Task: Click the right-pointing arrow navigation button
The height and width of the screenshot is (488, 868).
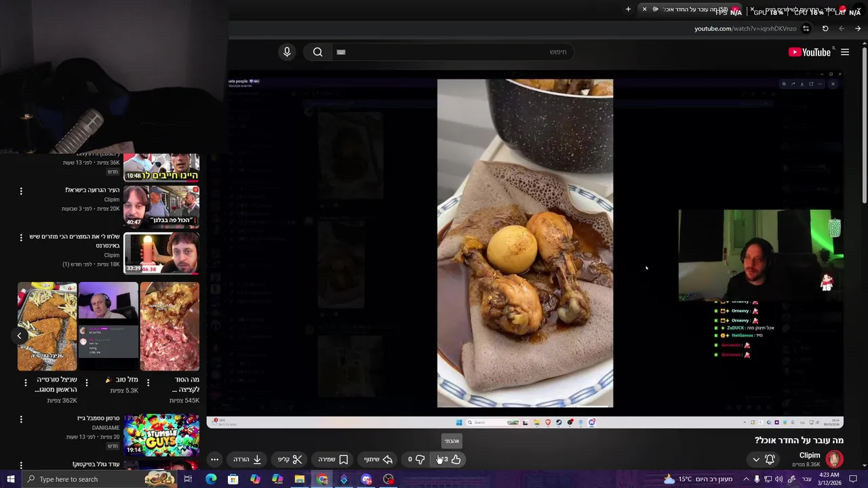Action: 858,28
